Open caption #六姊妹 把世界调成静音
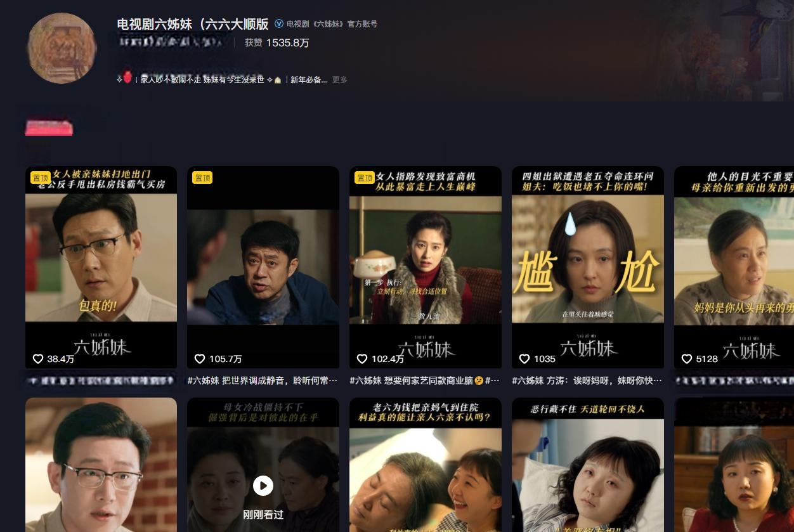 [x=263, y=380]
